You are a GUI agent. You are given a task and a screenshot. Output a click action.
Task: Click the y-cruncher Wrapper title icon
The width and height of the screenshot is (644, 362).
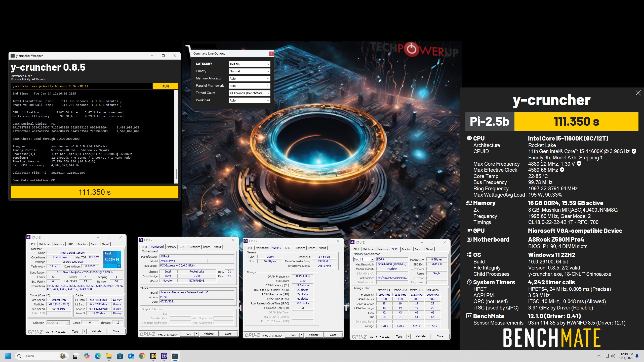tap(13, 56)
